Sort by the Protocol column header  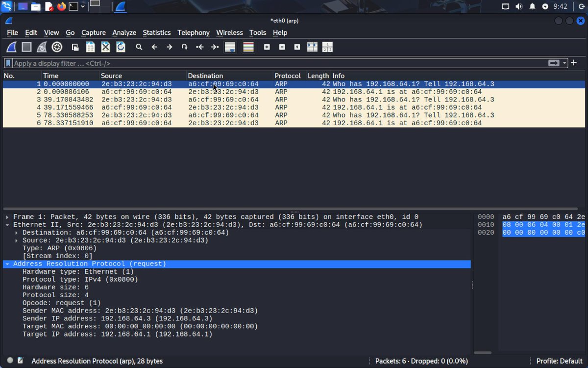point(290,76)
